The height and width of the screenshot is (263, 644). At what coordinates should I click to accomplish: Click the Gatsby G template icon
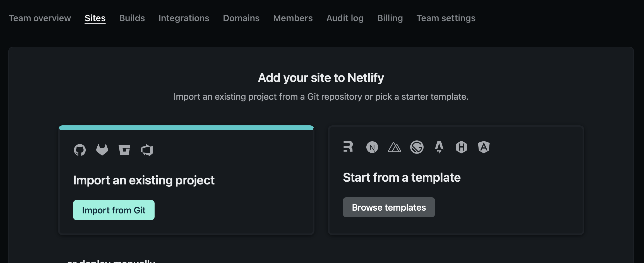tap(417, 147)
